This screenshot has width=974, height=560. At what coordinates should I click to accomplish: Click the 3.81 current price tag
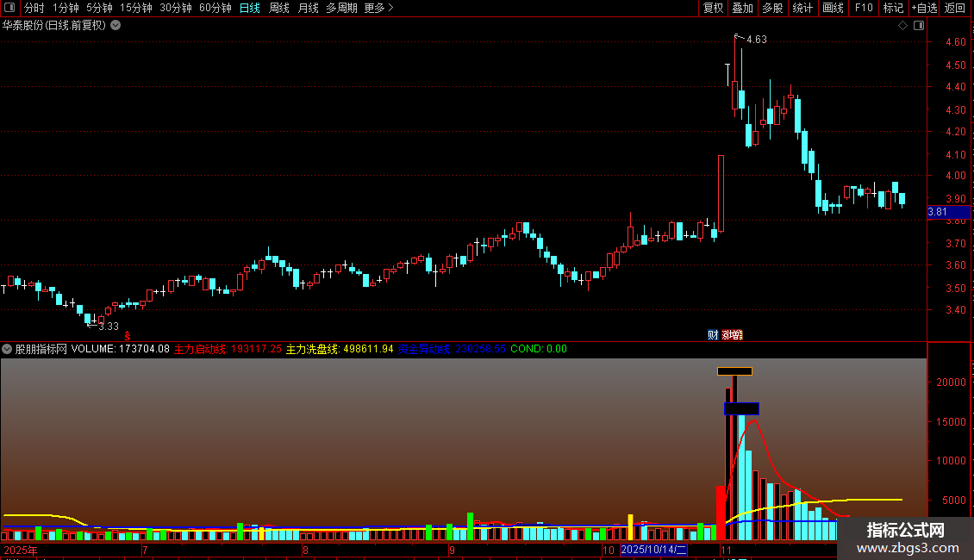click(948, 212)
